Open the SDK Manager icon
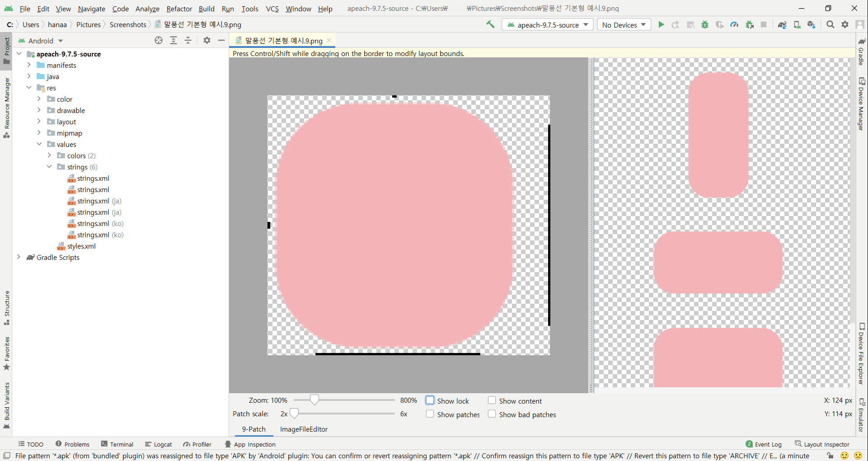The height and width of the screenshot is (461, 868). click(812, 24)
